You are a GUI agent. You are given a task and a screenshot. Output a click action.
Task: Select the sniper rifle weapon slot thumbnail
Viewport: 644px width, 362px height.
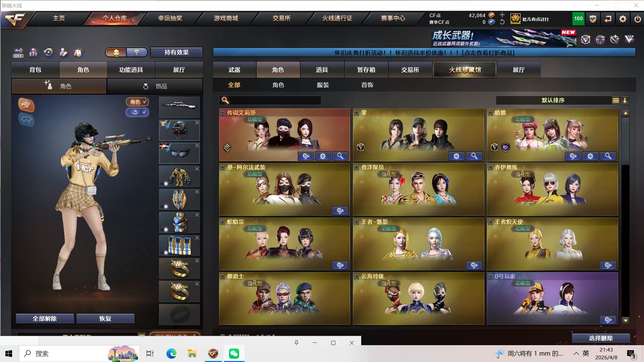(x=179, y=107)
